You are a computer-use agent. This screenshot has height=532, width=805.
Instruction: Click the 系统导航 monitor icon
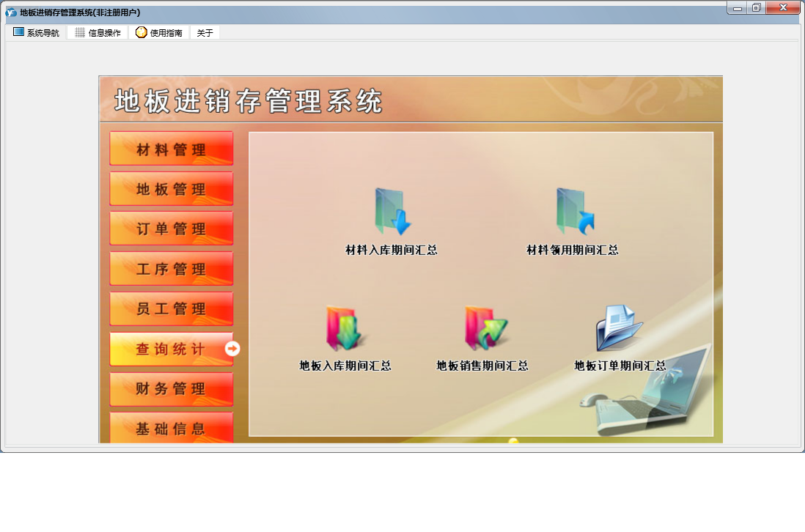tap(18, 32)
